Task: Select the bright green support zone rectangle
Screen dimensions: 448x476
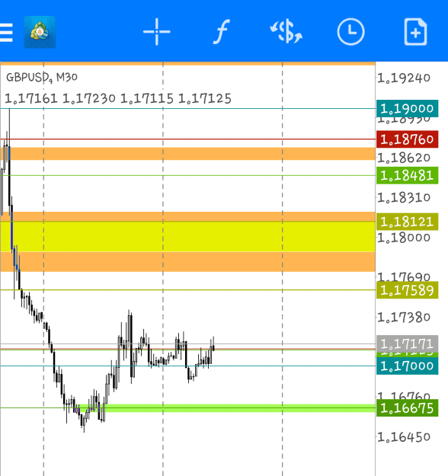Action: point(225,408)
